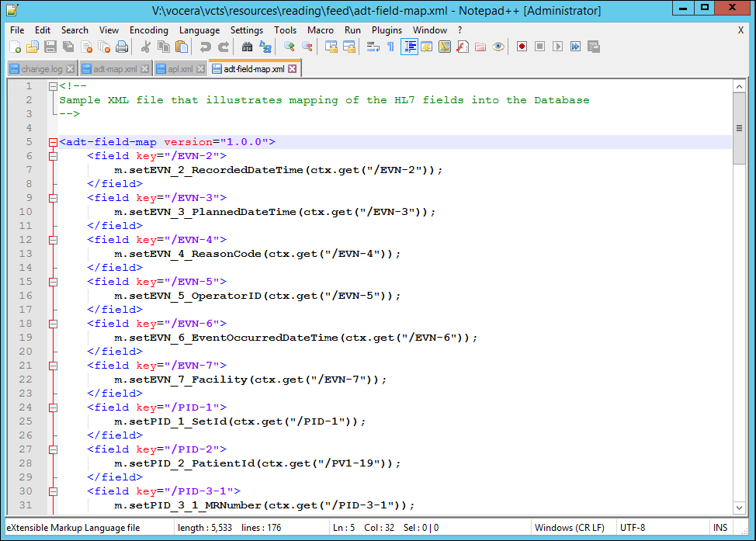Toggle Show All Characters pilcrow icon

[x=390, y=47]
